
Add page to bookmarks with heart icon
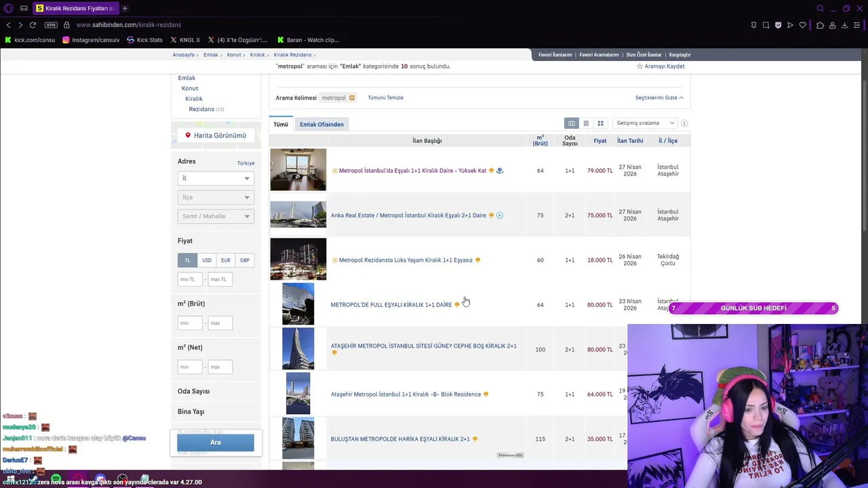click(x=803, y=25)
